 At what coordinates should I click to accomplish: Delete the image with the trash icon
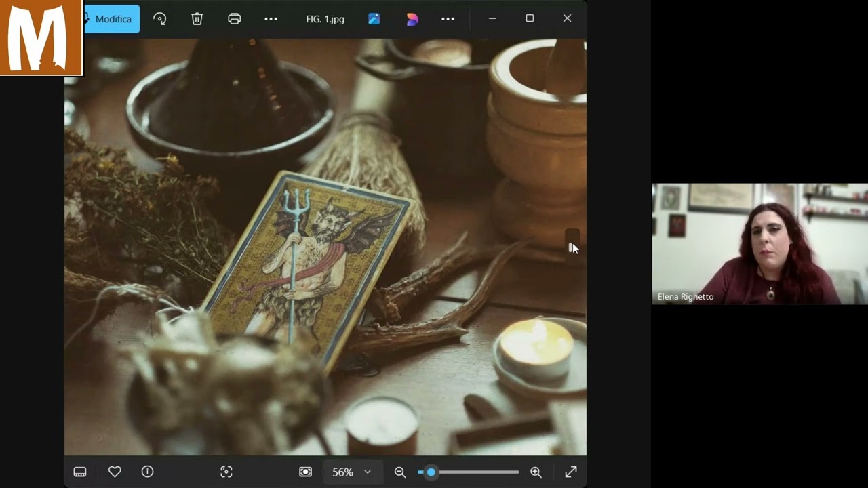point(197,19)
